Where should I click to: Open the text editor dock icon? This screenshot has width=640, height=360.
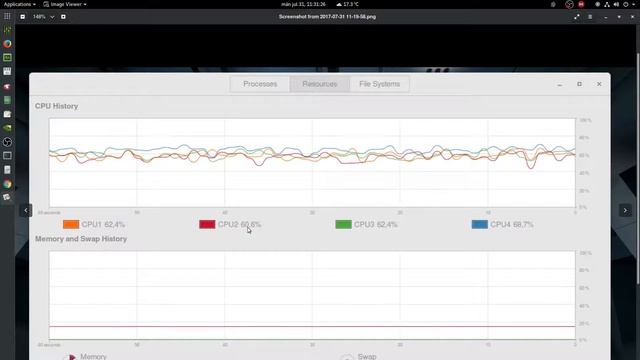[x=7, y=114]
